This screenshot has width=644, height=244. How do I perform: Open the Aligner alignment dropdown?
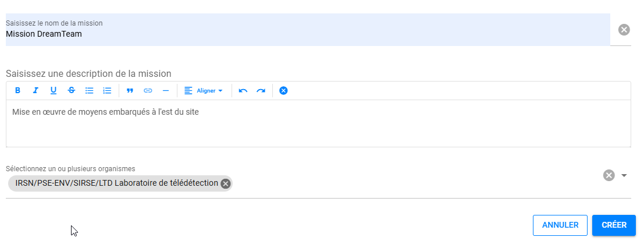204,90
